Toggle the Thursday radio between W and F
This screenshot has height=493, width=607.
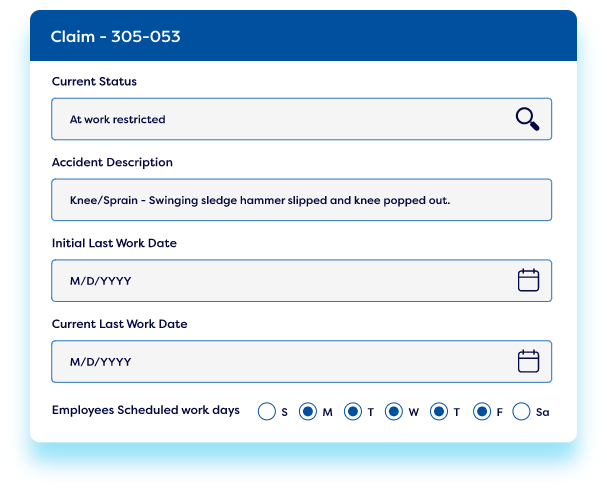click(438, 411)
